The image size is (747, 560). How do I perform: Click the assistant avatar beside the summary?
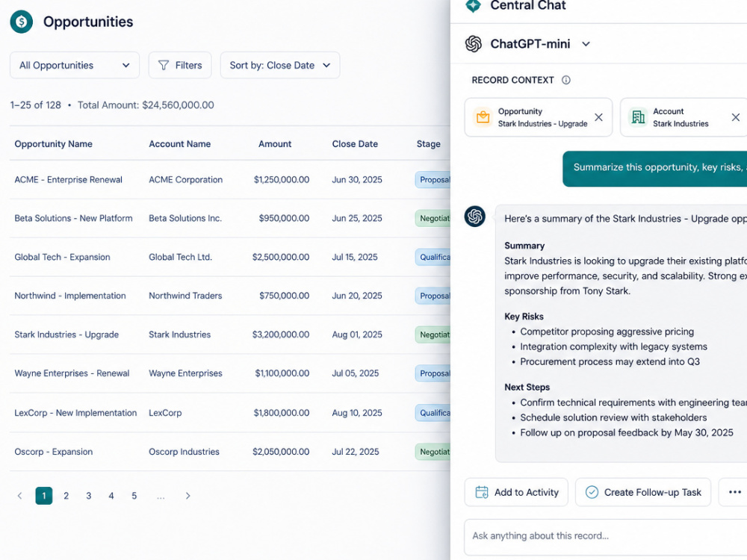point(475,217)
